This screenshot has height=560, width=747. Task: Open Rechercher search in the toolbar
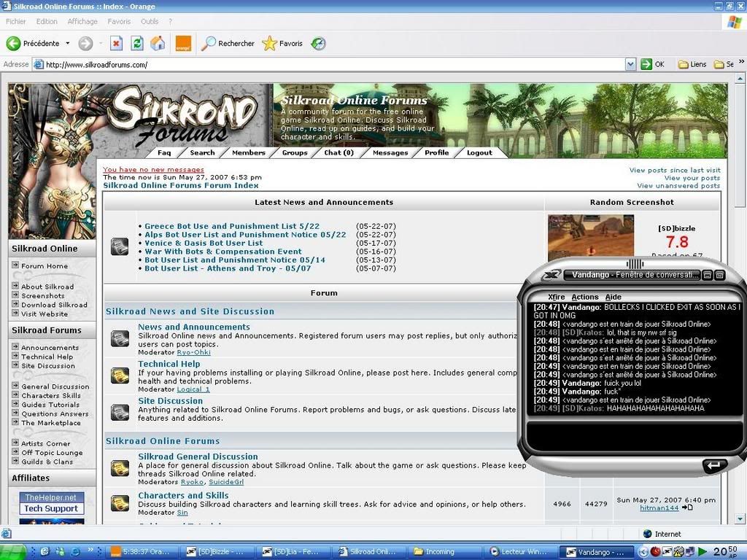tap(228, 44)
